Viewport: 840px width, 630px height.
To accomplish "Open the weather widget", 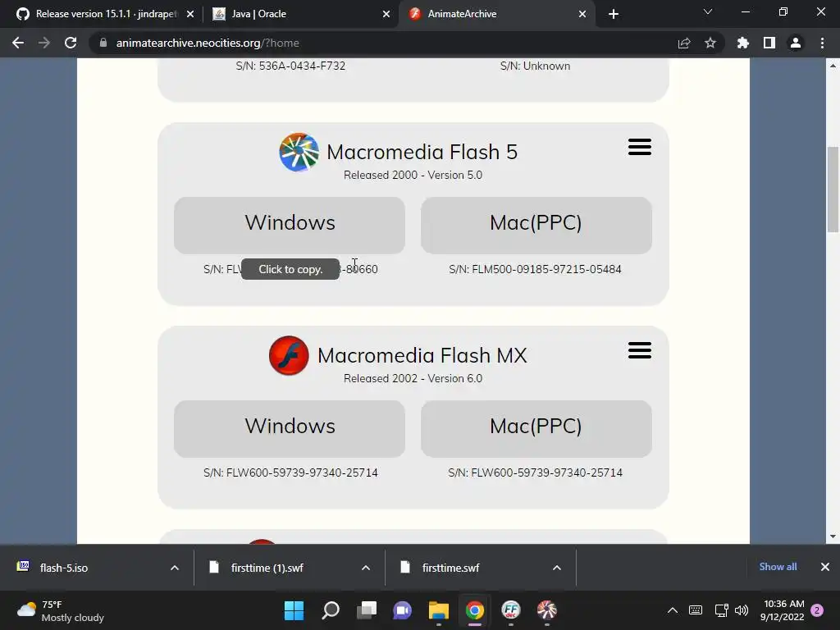I will click(60, 610).
